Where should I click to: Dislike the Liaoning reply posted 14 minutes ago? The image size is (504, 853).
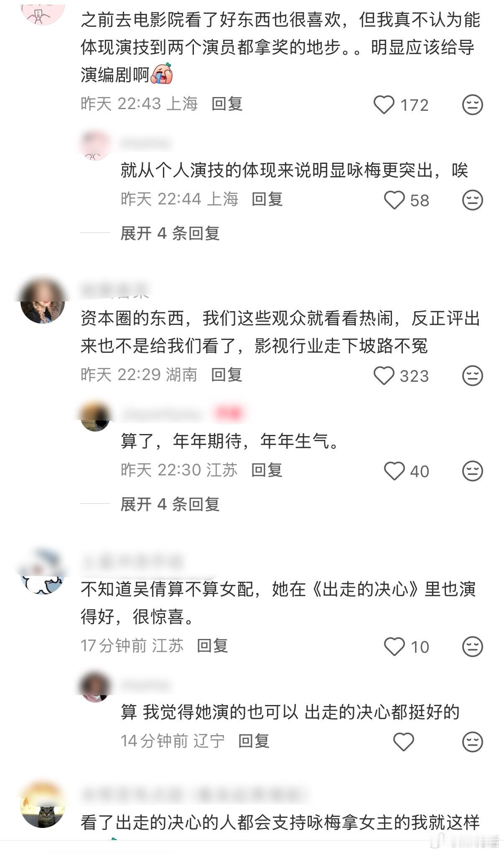tap(472, 742)
